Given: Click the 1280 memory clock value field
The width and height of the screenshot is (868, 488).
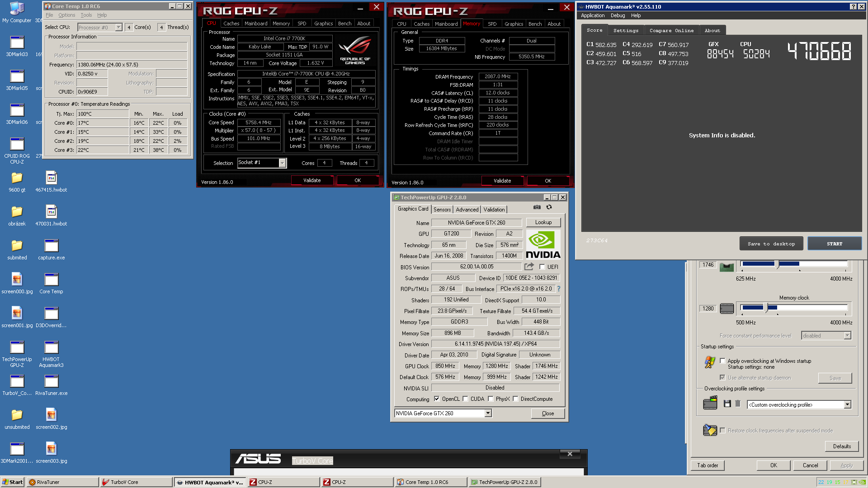Looking at the screenshot, I should [x=708, y=309].
